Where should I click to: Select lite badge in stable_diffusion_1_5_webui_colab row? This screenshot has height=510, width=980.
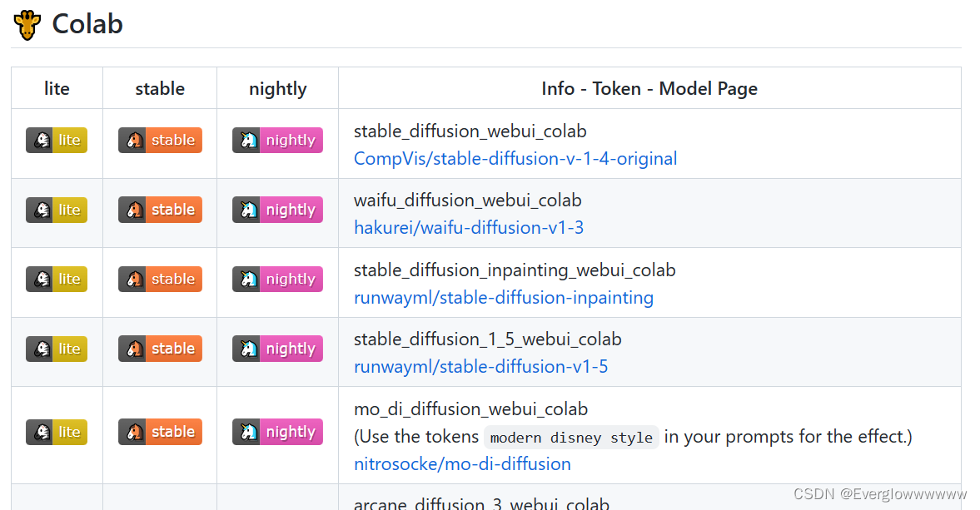[x=57, y=349]
